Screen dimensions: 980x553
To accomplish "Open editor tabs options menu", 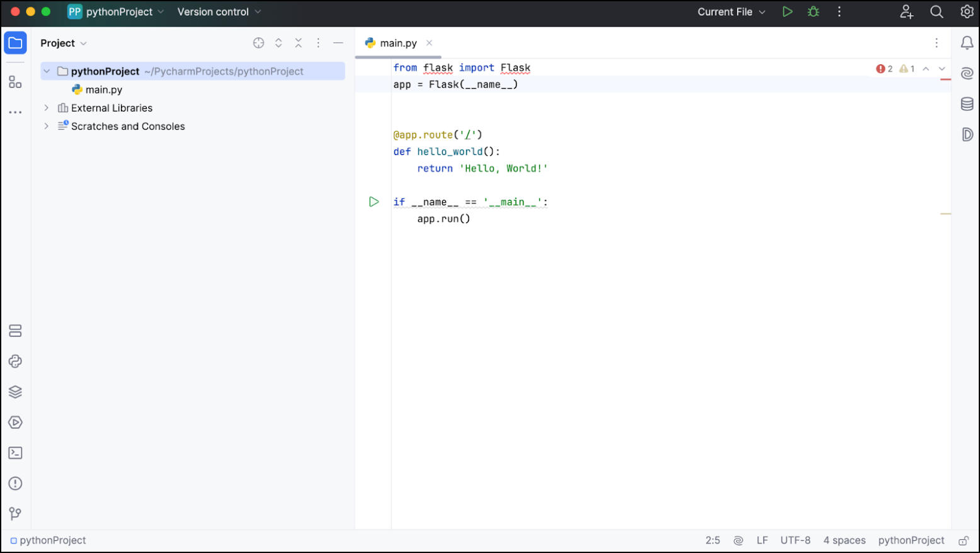I will 937,43.
